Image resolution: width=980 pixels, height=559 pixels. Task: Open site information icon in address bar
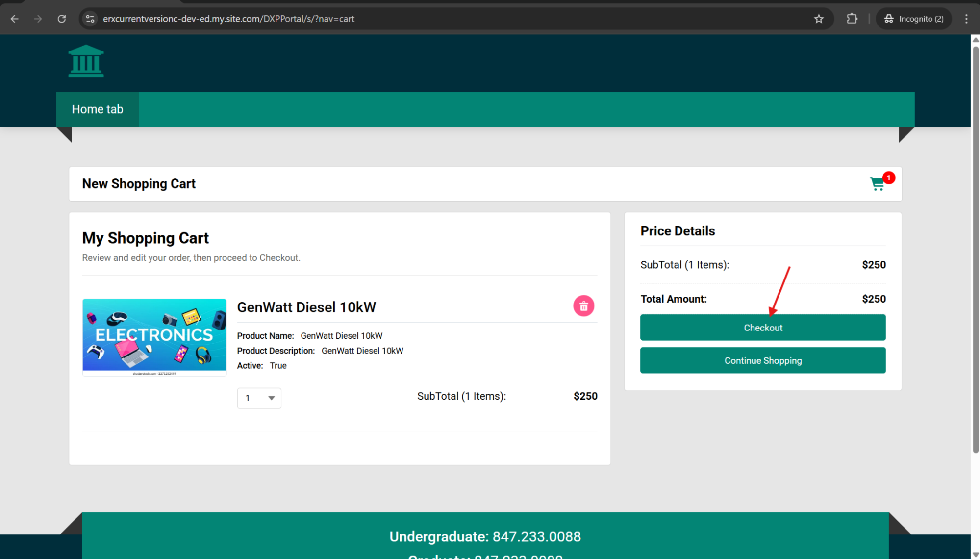[x=90, y=19]
